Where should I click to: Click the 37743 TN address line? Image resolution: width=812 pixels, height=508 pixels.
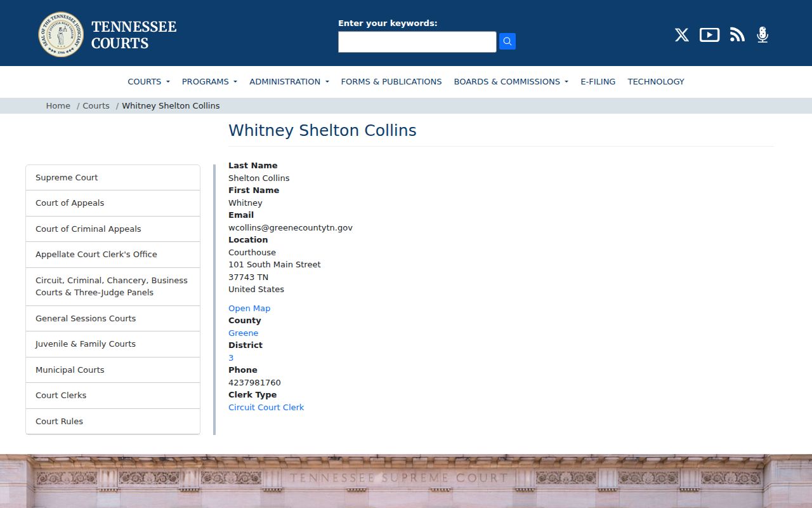coord(248,277)
